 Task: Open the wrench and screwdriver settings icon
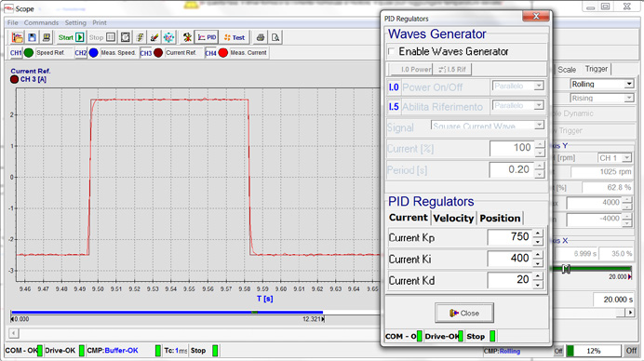click(x=187, y=37)
